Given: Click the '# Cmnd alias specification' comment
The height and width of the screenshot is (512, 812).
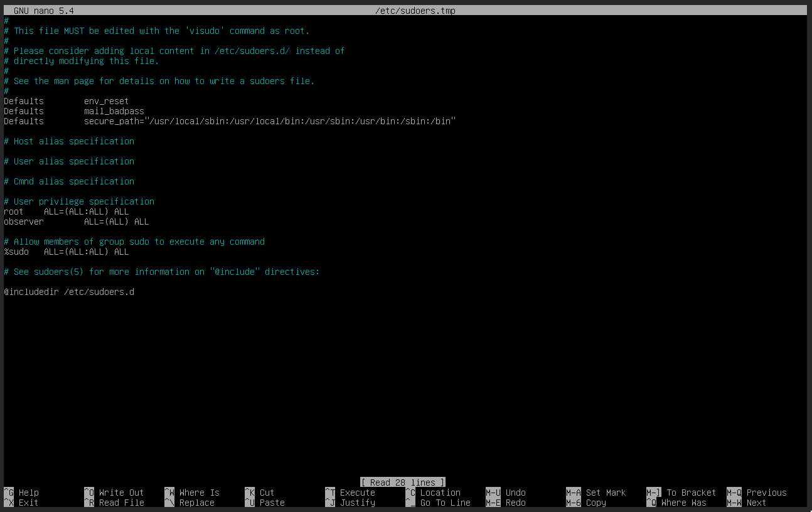Looking at the screenshot, I should (69, 181).
